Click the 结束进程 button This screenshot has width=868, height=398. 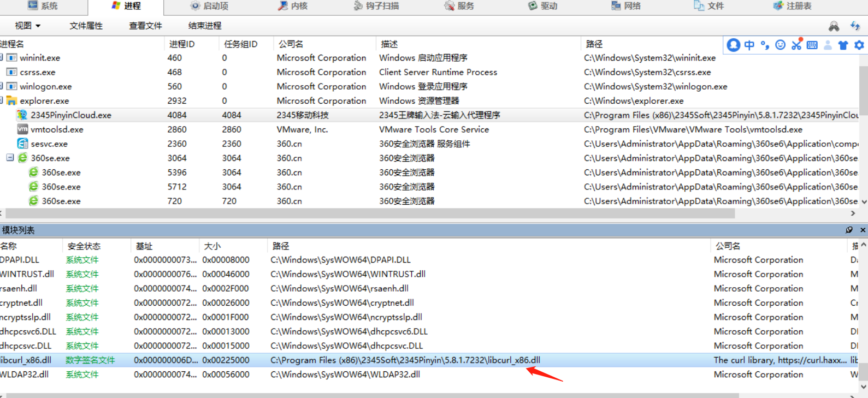click(x=205, y=26)
